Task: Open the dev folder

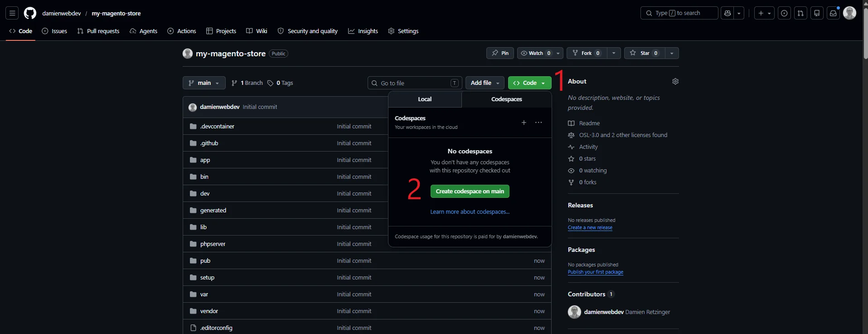Action: coord(205,193)
